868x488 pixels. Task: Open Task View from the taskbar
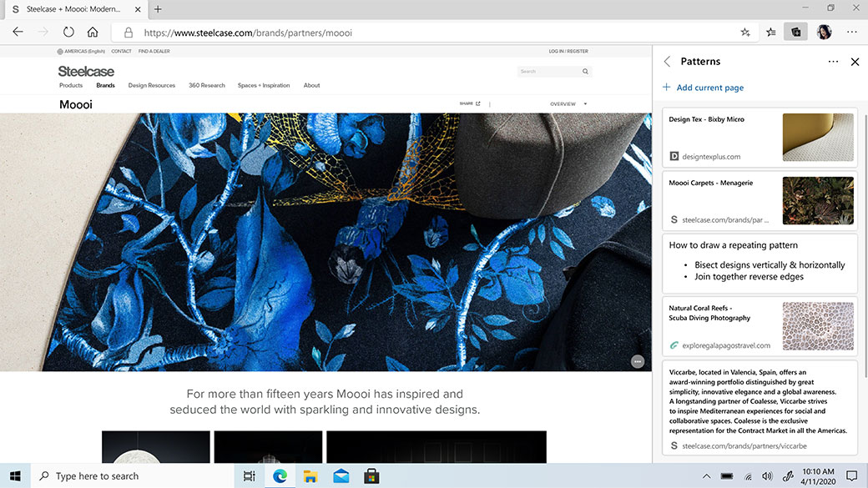[x=248, y=475]
